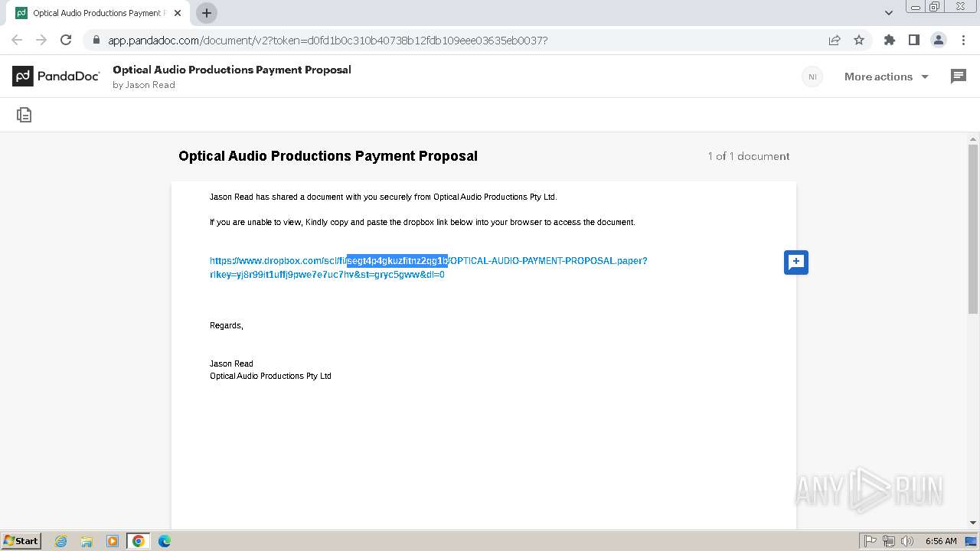Go forward with the browser forward arrow

coord(41,40)
